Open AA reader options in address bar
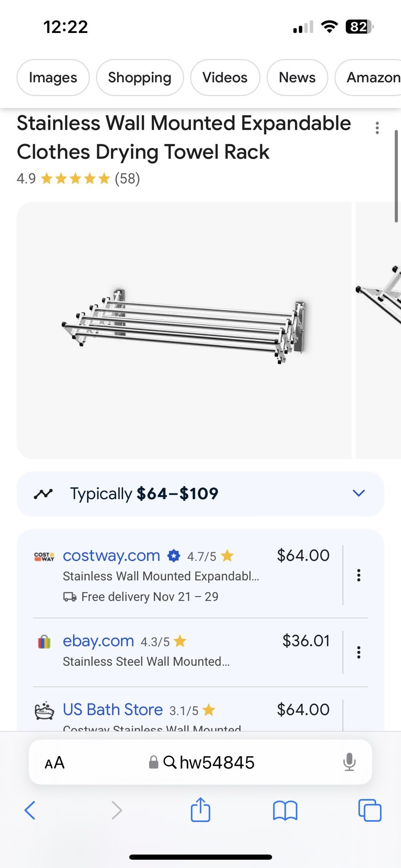 pyautogui.click(x=55, y=763)
